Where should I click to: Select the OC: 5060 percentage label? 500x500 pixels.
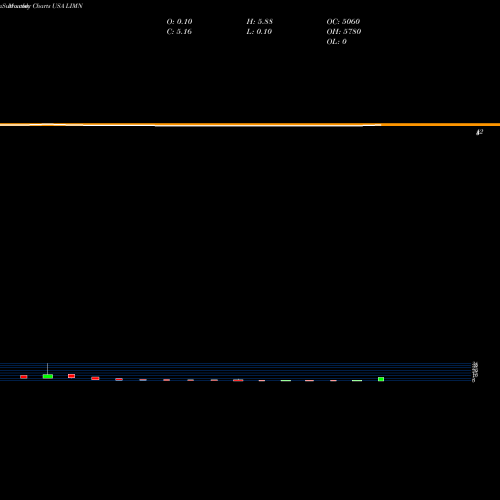343,22
